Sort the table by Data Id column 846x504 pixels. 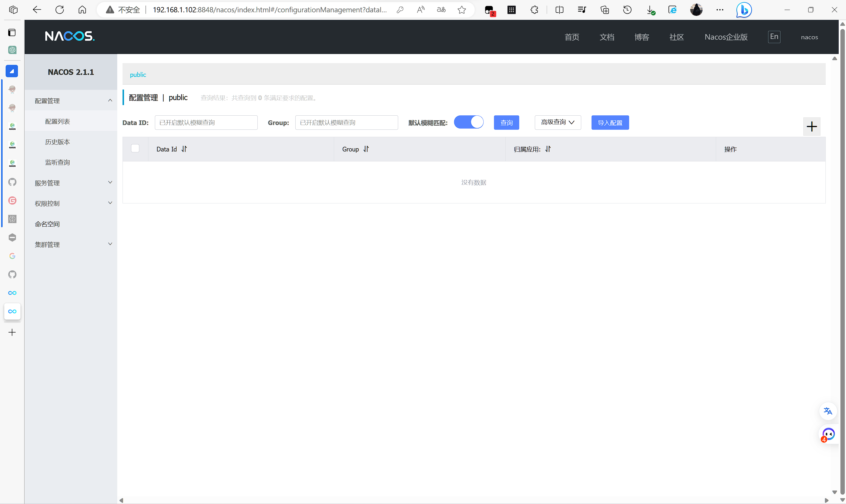coord(184,149)
